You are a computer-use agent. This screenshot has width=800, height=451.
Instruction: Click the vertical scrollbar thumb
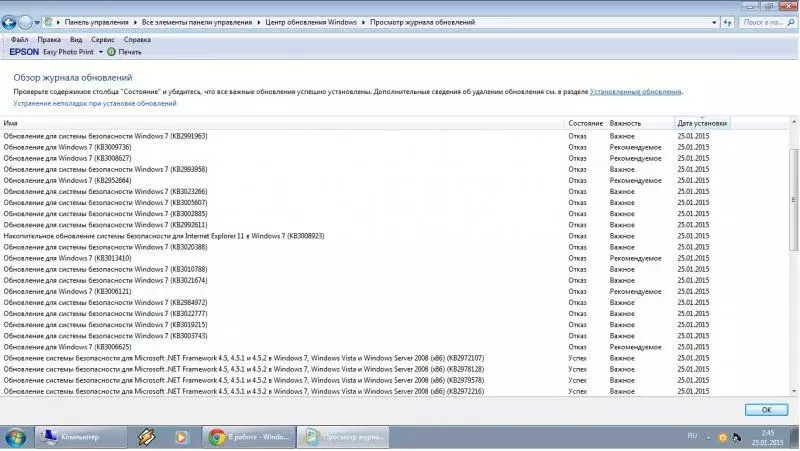[794, 199]
